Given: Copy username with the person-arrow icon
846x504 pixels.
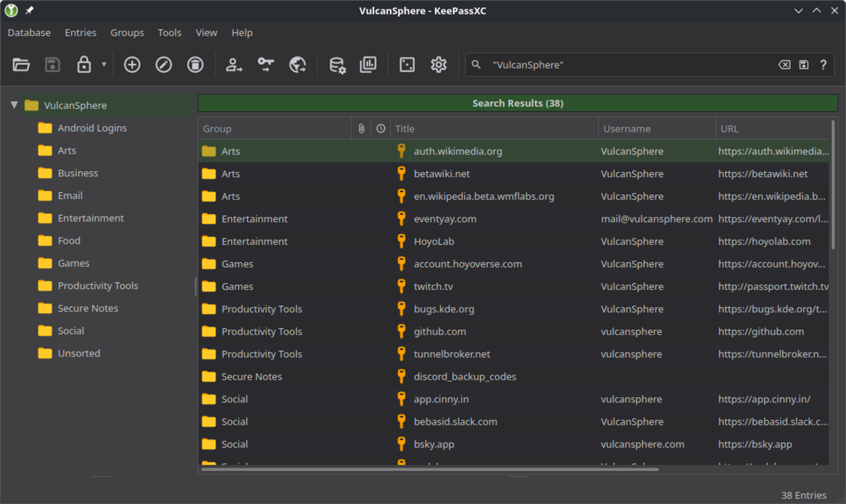Looking at the screenshot, I should click(x=234, y=65).
